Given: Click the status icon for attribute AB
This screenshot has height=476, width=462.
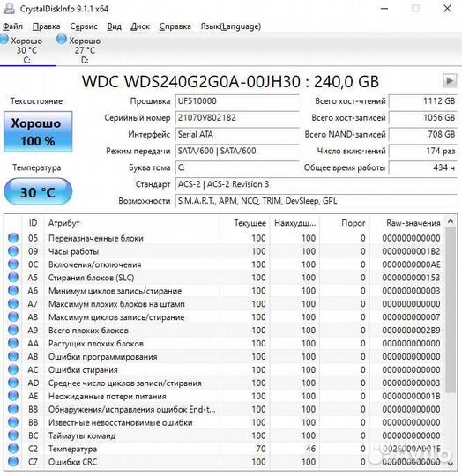Looking at the screenshot, I should (x=13, y=356).
